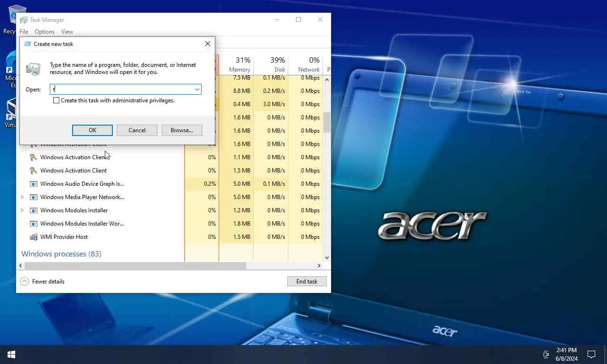
Task: Select the Windows Media Player Network... row name
Action: coord(82,197)
